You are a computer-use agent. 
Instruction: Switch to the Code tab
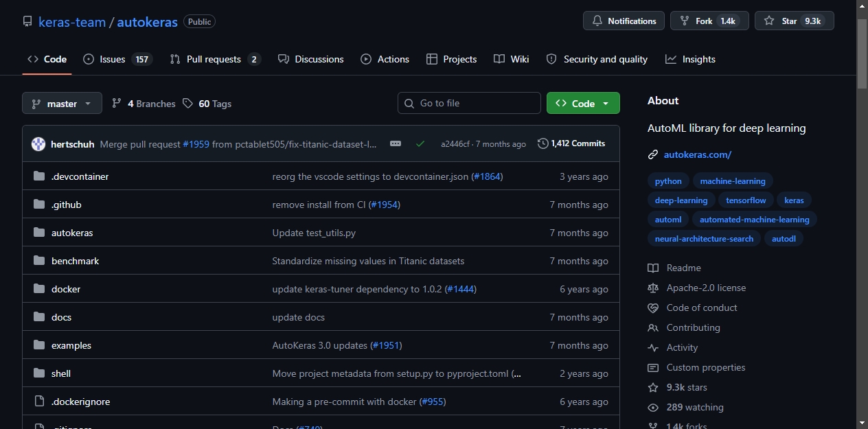tap(47, 59)
